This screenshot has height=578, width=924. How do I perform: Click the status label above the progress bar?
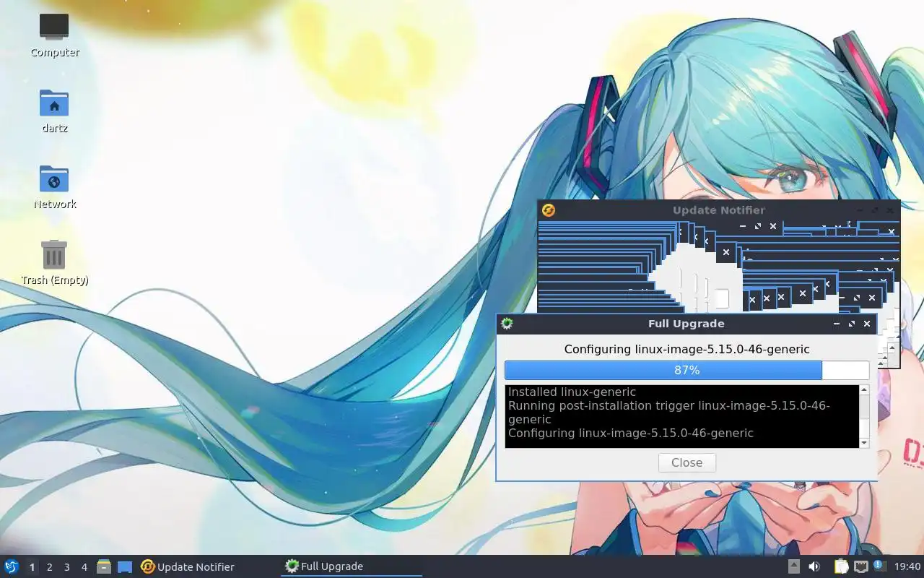point(687,349)
